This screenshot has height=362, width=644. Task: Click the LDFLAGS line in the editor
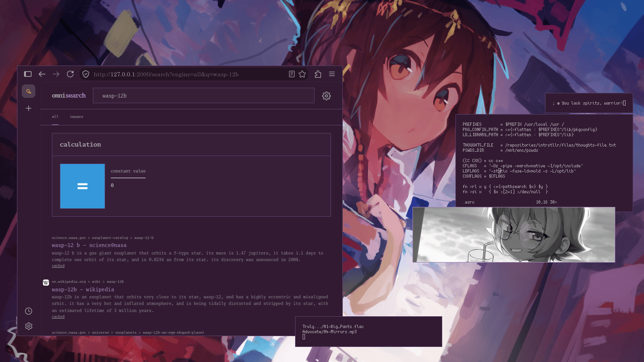coord(519,171)
